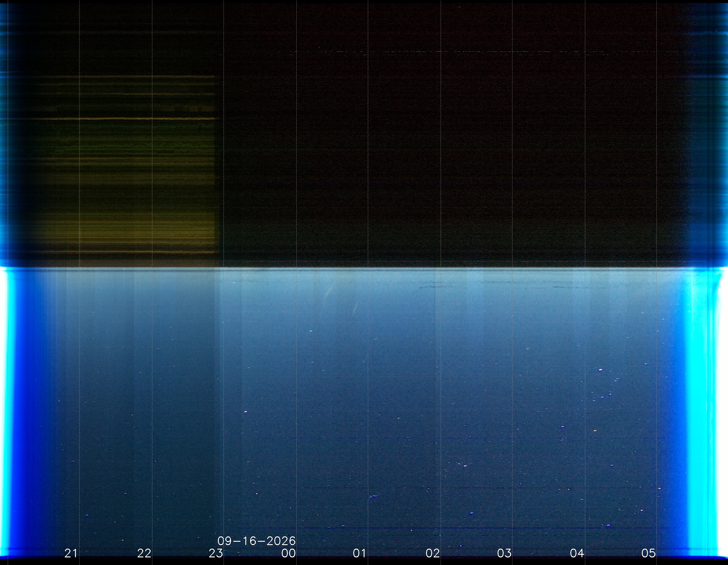Select the 22 hour time label
The image size is (728, 565).
[144, 553]
